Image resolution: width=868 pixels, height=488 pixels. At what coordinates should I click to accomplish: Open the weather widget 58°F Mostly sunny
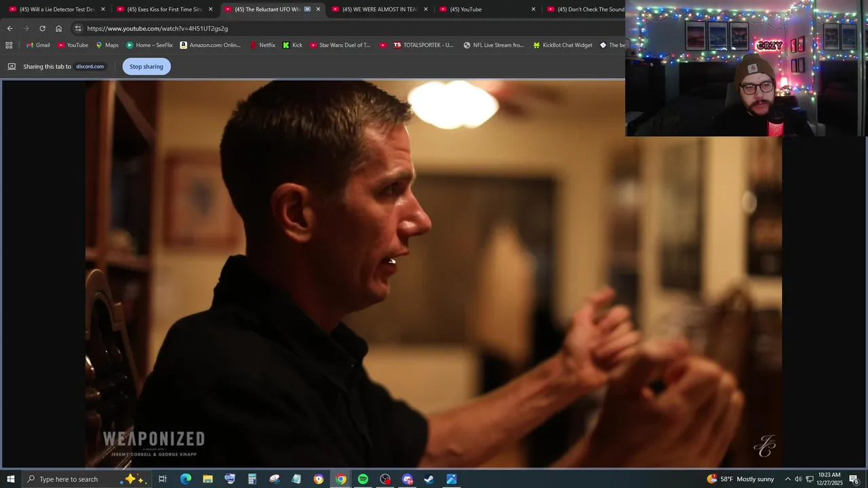tap(741, 479)
